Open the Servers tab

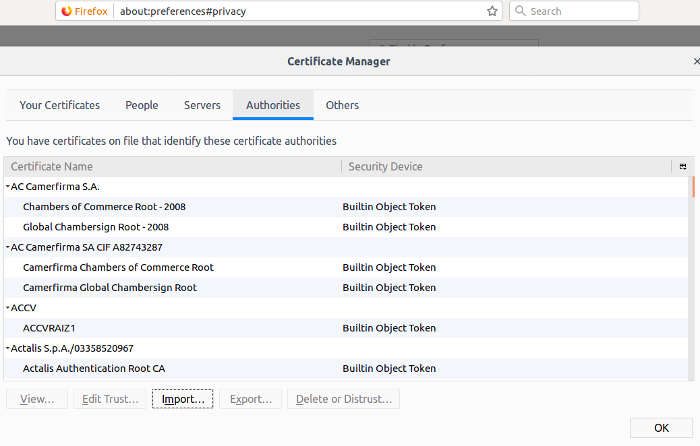202,105
